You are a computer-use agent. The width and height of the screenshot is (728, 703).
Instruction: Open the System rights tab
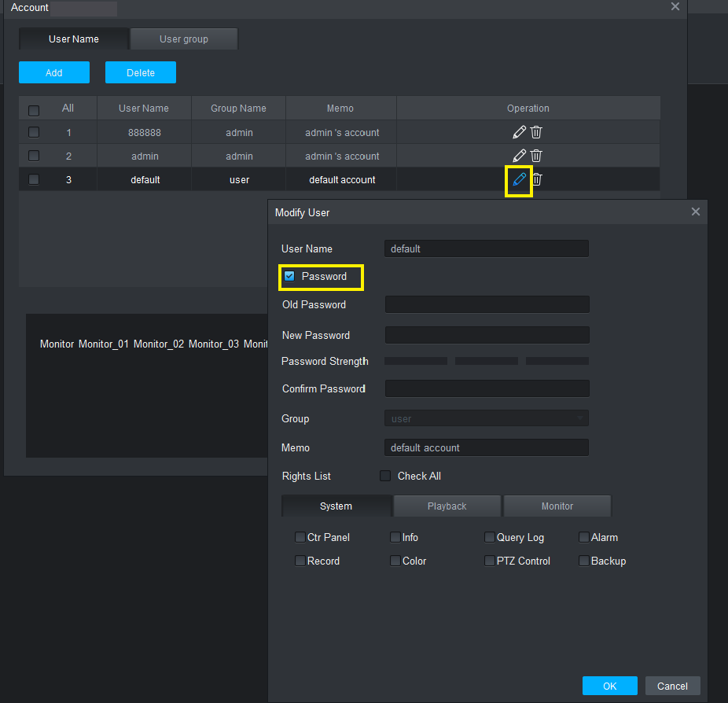pos(336,506)
